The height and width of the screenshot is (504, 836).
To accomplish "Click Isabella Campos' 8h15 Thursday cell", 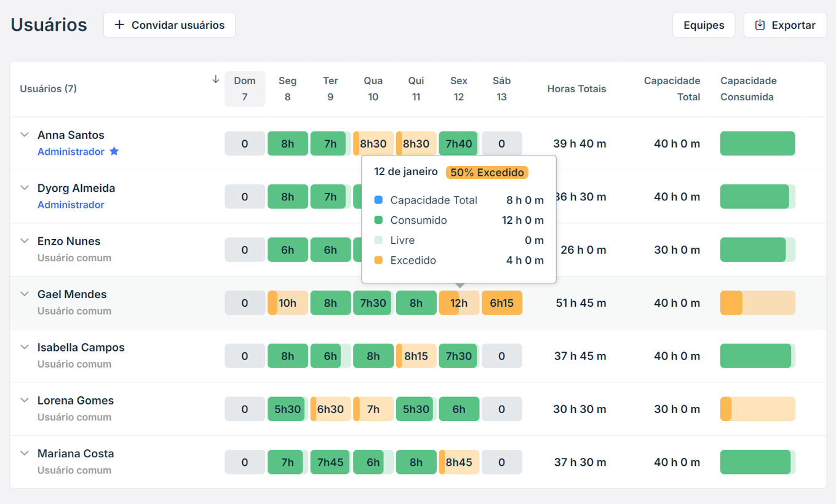I will pyautogui.click(x=416, y=356).
